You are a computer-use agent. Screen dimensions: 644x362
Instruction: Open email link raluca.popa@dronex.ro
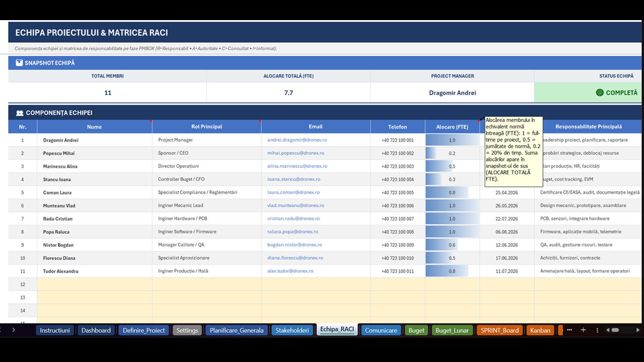click(292, 231)
